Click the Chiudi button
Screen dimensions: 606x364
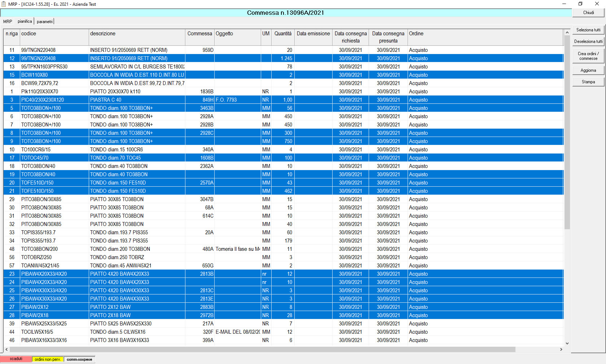[x=588, y=13]
